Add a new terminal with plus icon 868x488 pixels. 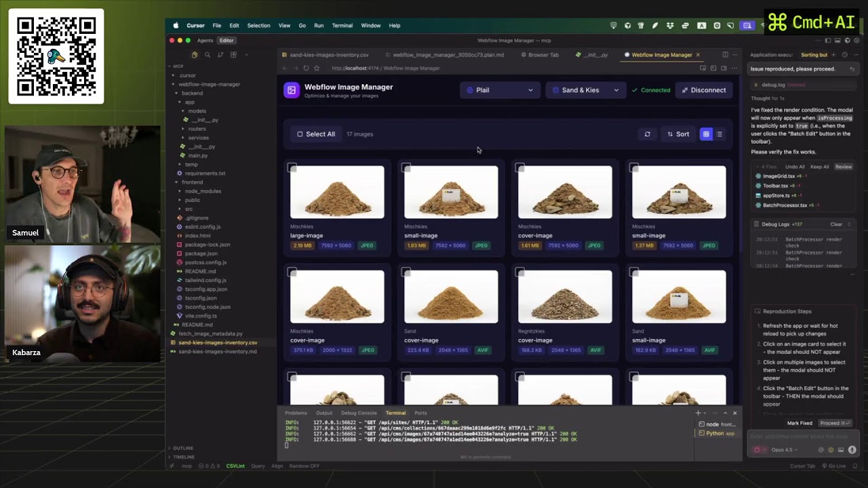click(698, 413)
